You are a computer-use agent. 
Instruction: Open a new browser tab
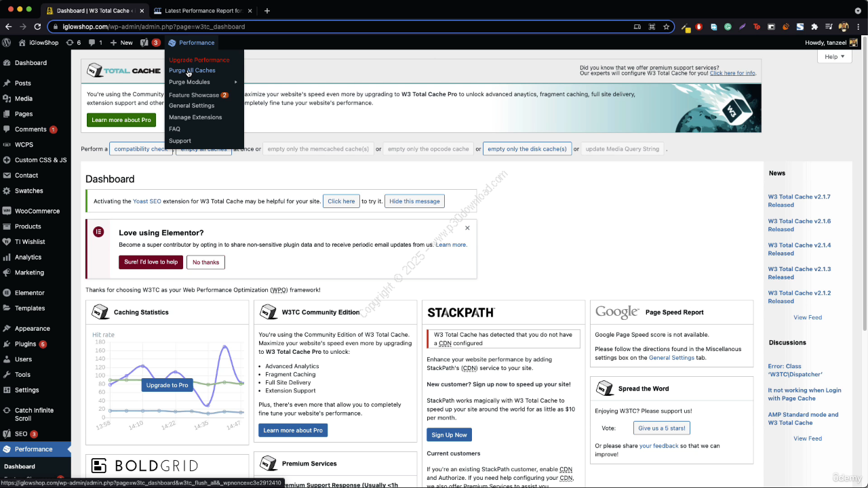click(x=267, y=11)
